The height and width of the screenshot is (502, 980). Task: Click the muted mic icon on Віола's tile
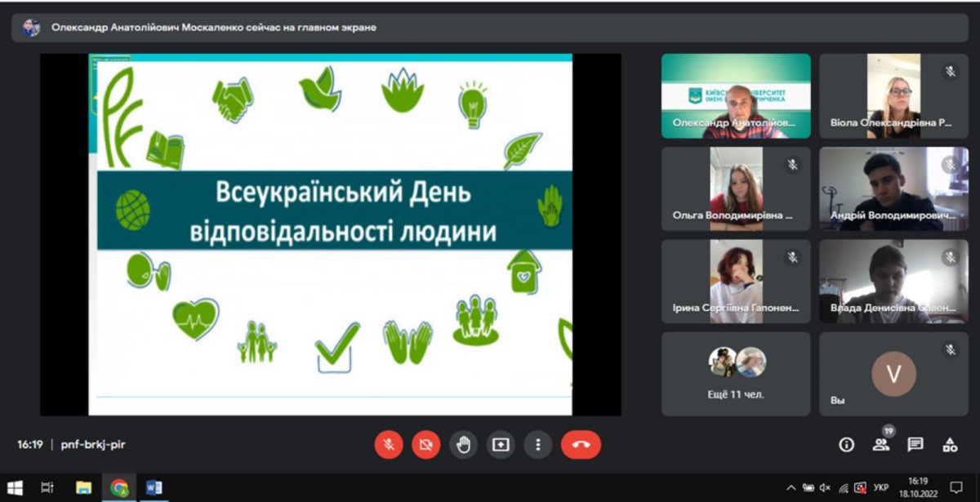951,72
